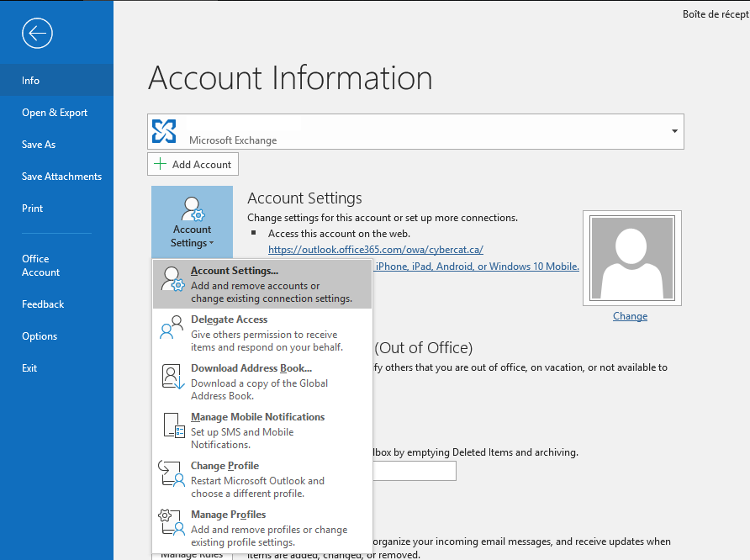Click the Manage Mobile Notifications phone icon
The image size is (750, 560).
tap(172, 425)
